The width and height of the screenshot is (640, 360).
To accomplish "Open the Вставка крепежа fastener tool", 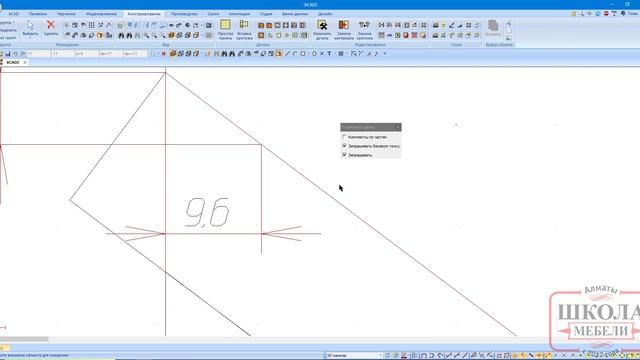I will [x=244, y=29].
